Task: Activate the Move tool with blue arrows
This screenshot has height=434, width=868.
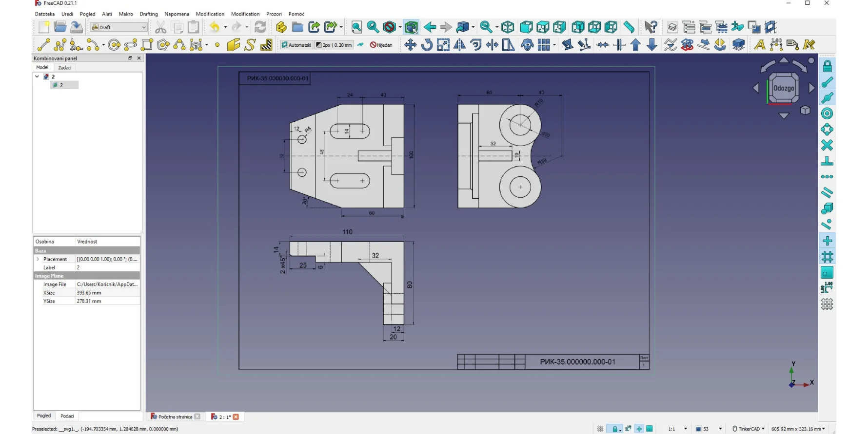Action: tap(410, 45)
